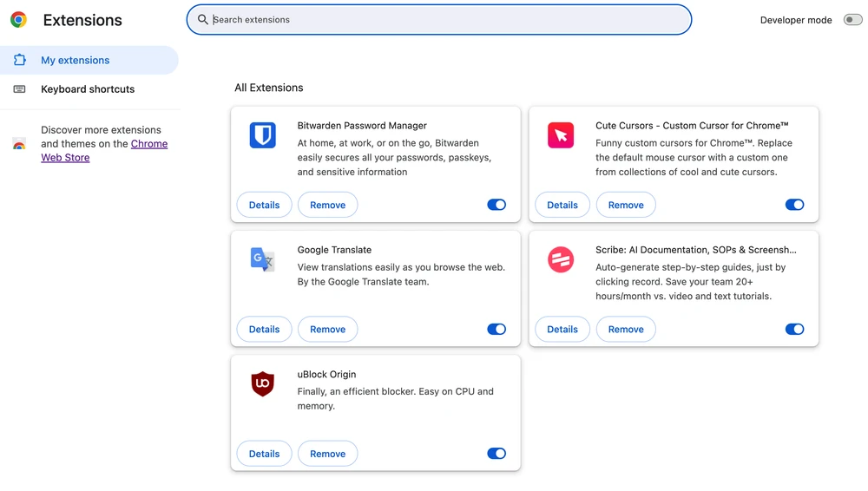
Task: Toggle off Cute Cursors extension
Action: coord(794,205)
